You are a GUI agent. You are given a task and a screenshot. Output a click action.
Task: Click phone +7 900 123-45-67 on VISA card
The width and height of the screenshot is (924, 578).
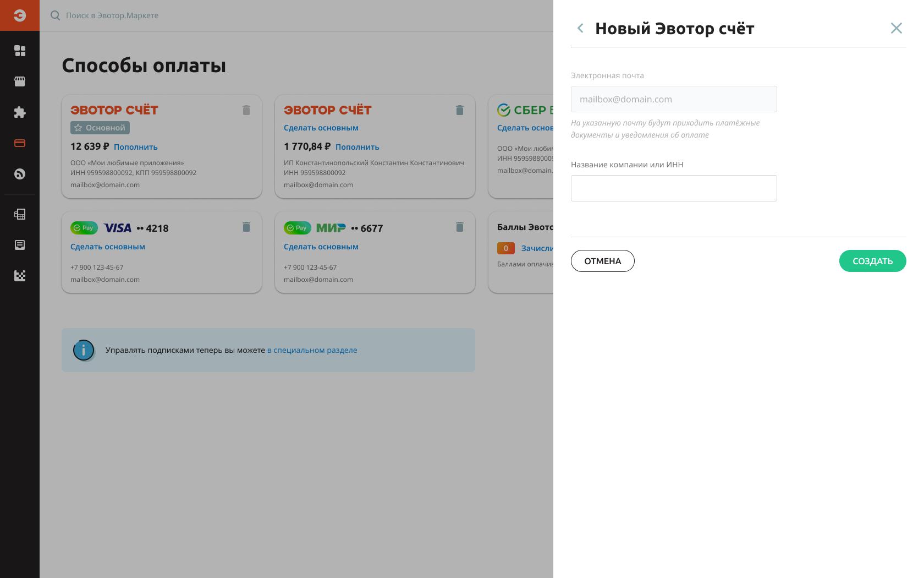pos(97,268)
